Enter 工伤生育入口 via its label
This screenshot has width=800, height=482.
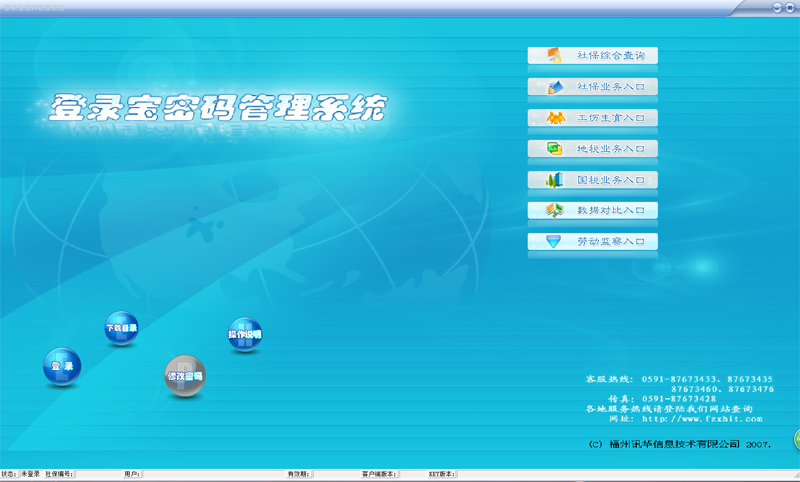pyautogui.click(x=610, y=118)
